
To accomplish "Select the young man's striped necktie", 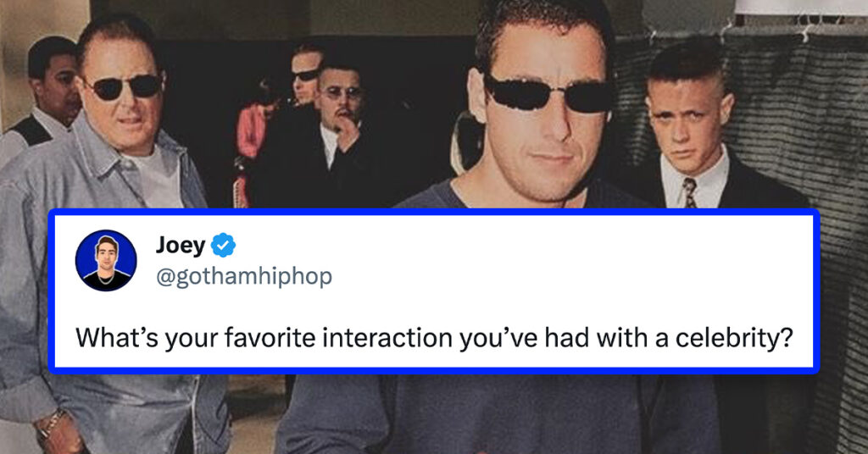I will [x=689, y=192].
